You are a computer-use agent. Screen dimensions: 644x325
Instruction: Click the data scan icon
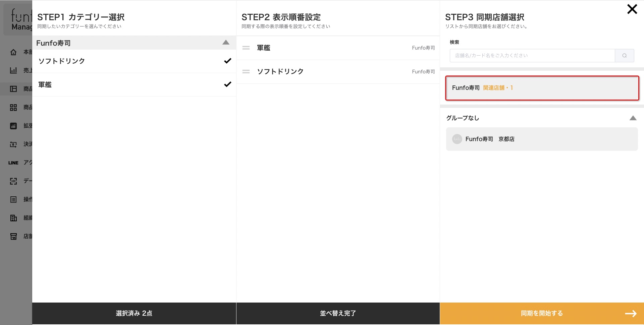(x=13, y=181)
